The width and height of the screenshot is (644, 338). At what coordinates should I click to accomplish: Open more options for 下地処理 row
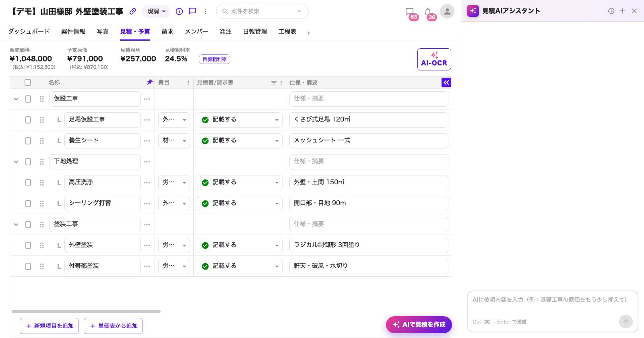[147, 162]
